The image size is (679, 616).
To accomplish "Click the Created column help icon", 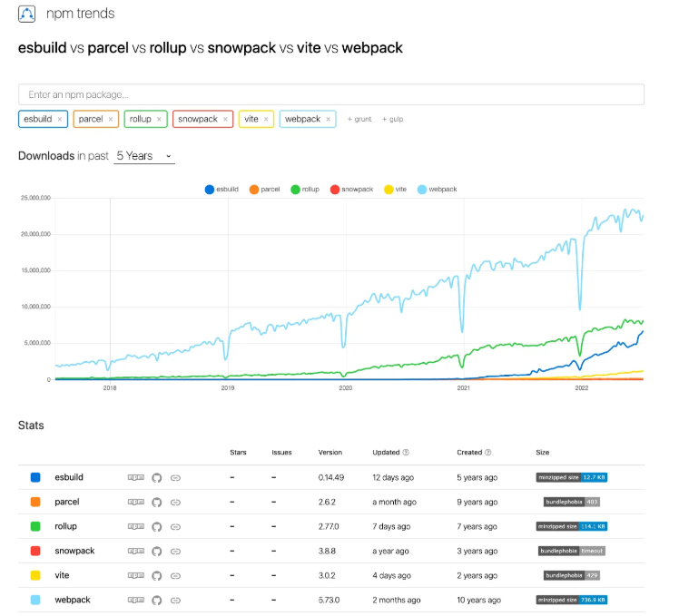I will coord(488,453).
